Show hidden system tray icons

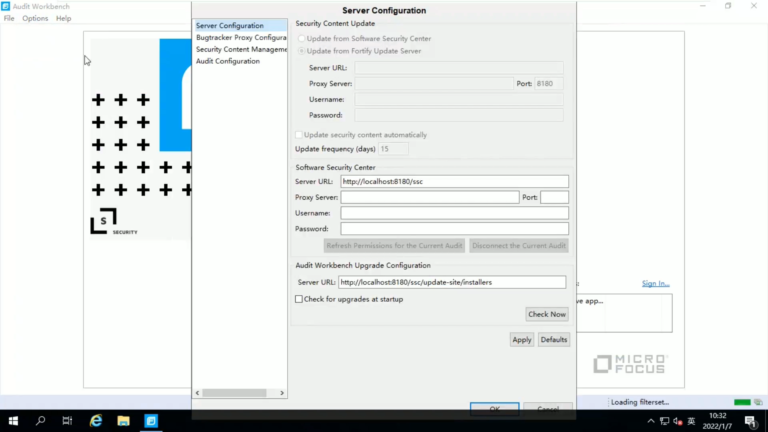point(650,421)
